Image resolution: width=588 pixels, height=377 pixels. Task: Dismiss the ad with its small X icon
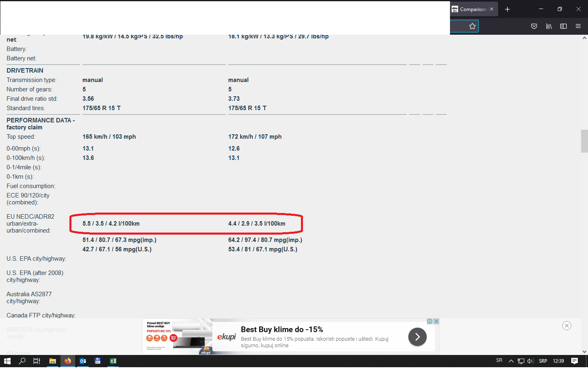point(436,322)
